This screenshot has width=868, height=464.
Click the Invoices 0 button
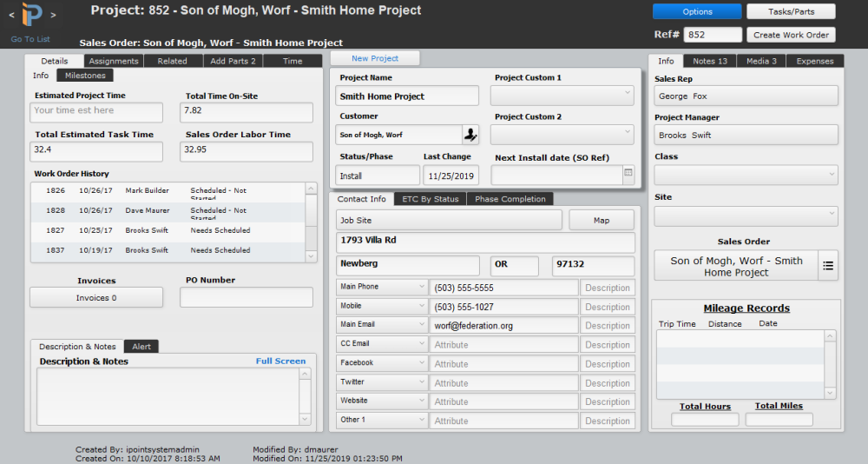(96, 298)
